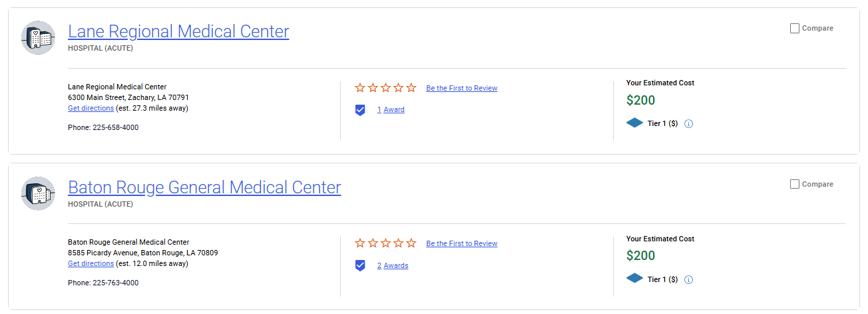Viewport: 868px width, 314px height.
Task: View the 2 Awards link for Baton Rouge General
Action: click(x=393, y=265)
